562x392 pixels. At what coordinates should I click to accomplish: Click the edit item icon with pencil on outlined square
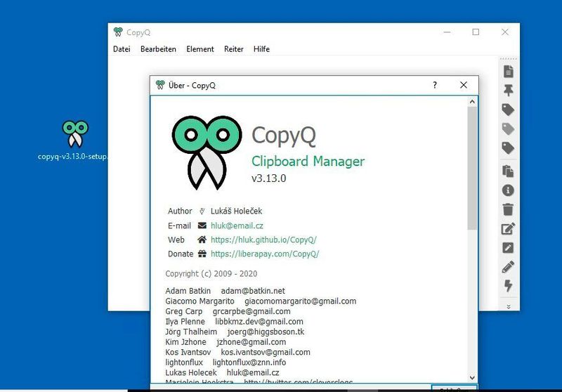coord(508,228)
